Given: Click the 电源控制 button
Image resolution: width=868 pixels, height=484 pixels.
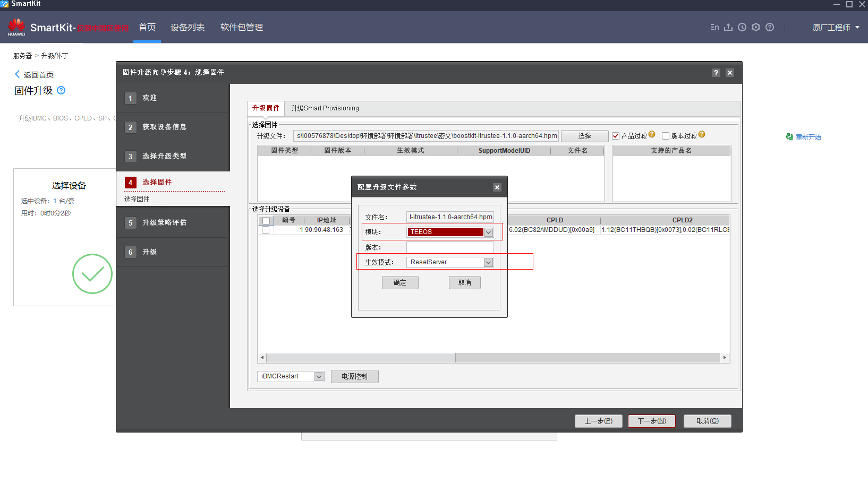Looking at the screenshot, I should pyautogui.click(x=355, y=377).
